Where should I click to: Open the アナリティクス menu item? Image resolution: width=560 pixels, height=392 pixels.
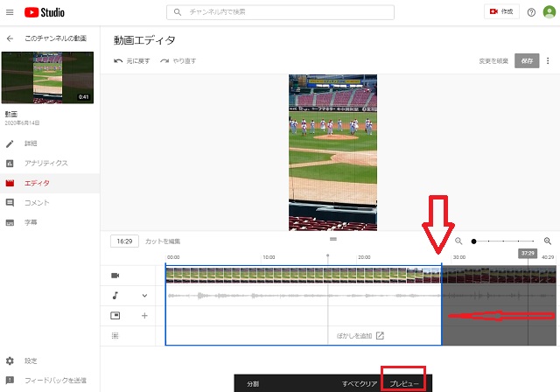(x=46, y=163)
